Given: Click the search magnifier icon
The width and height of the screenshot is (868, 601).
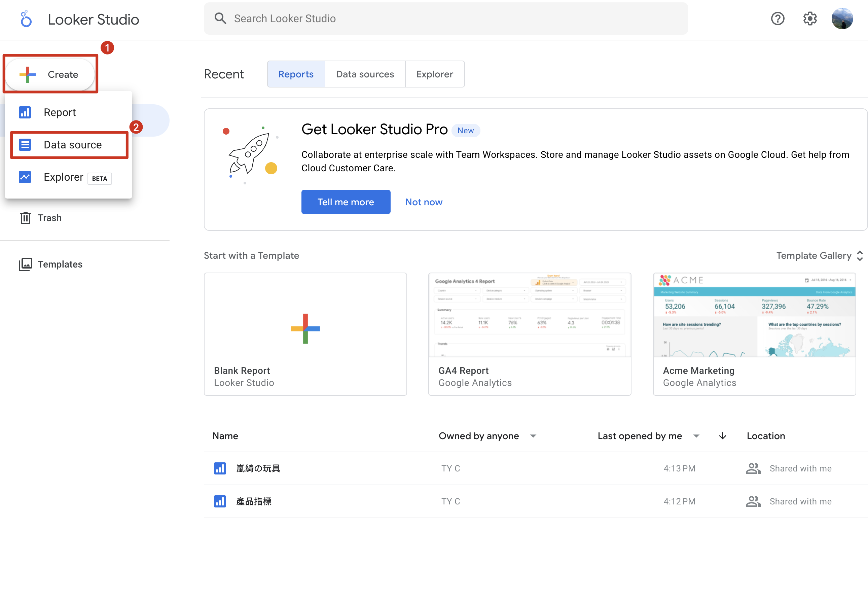Looking at the screenshot, I should tap(220, 19).
